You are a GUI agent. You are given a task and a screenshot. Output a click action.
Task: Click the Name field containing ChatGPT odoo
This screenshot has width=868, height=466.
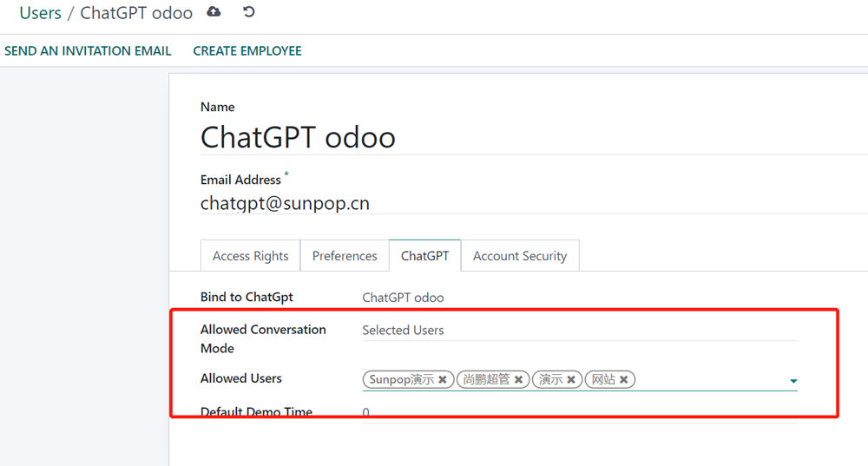[x=298, y=137]
